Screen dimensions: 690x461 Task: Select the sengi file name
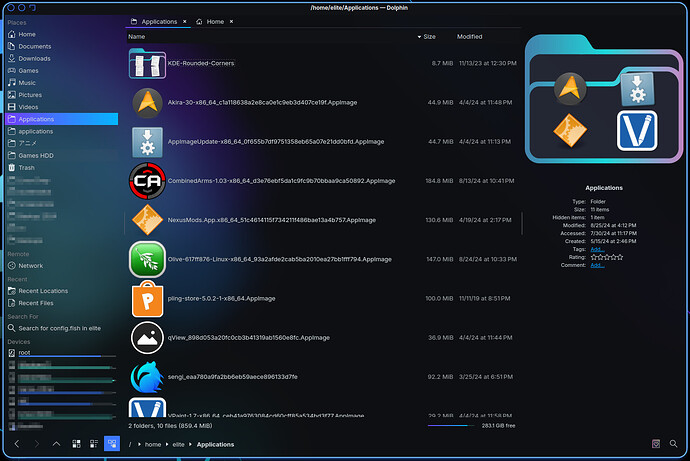tap(232, 377)
